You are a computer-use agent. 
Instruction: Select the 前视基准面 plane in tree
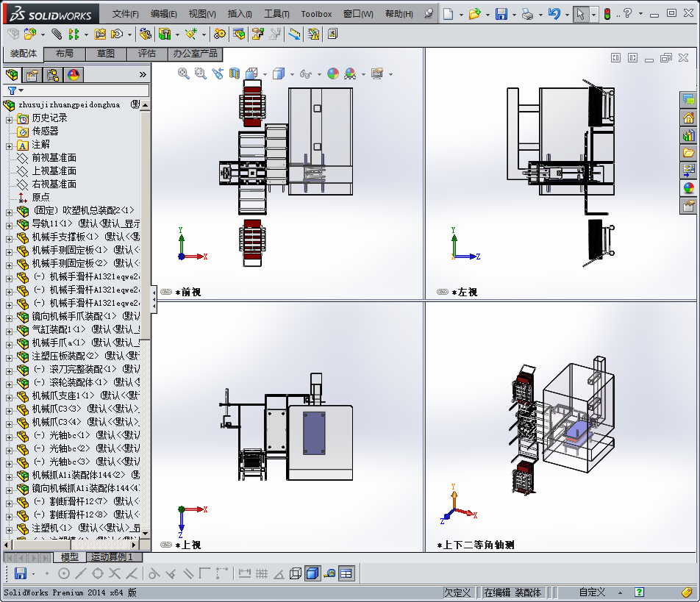pyautogui.click(x=54, y=157)
